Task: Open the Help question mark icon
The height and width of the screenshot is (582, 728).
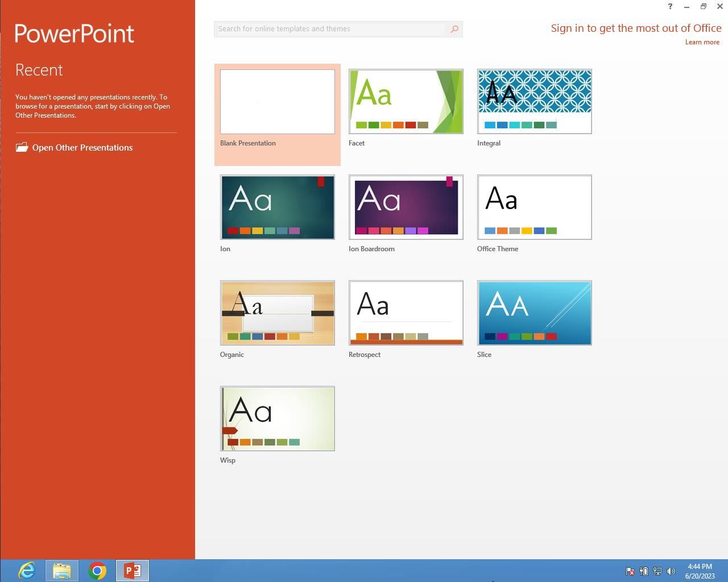Action: [x=669, y=6]
